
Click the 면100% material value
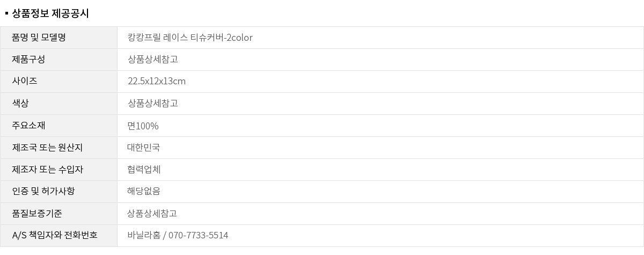pyautogui.click(x=143, y=126)
